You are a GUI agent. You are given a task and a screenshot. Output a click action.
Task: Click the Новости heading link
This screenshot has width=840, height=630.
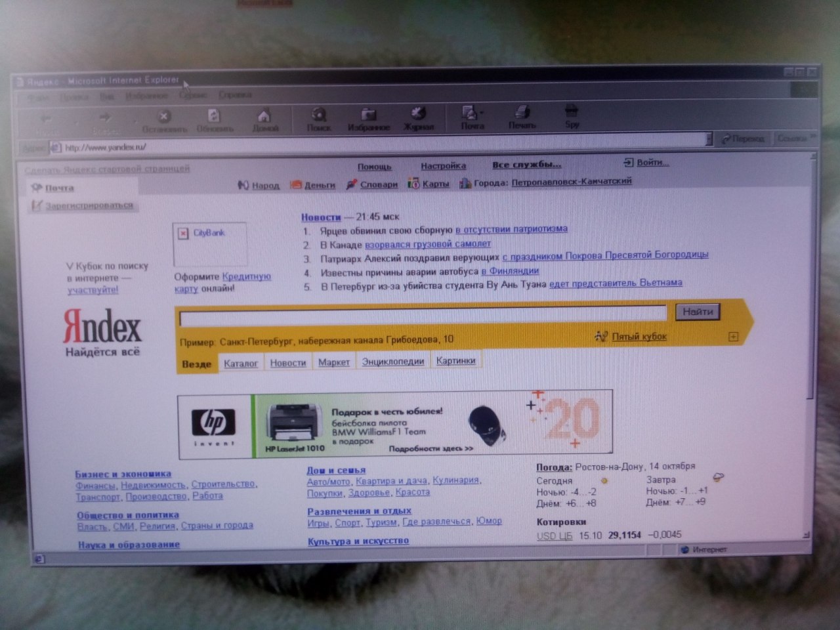click(321, 217)
